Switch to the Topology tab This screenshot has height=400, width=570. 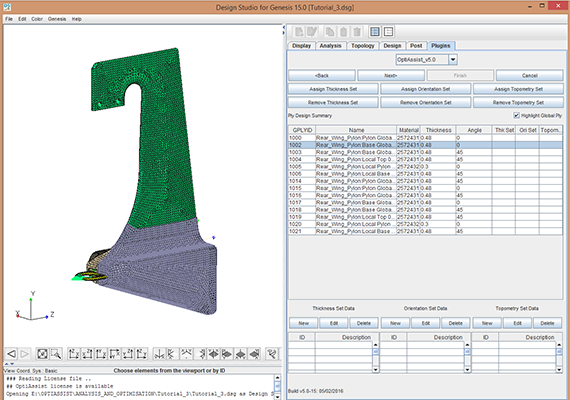tap(362, 45)
